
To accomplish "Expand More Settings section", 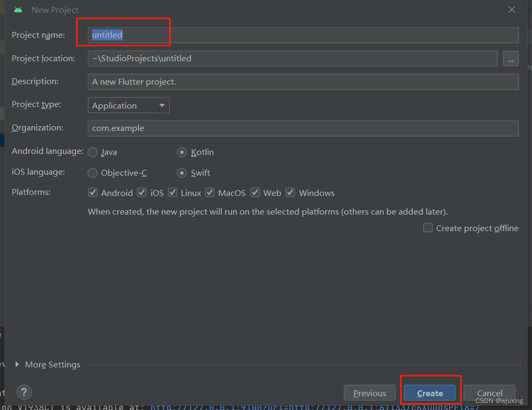I will point(17,365).
